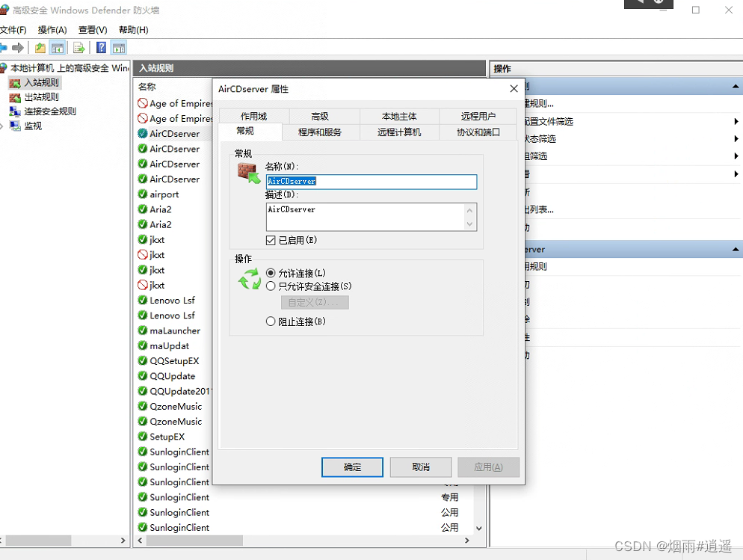Click description box scroll down arrow
The height and width of the screenshot is (560, 743).
point(469,224)
